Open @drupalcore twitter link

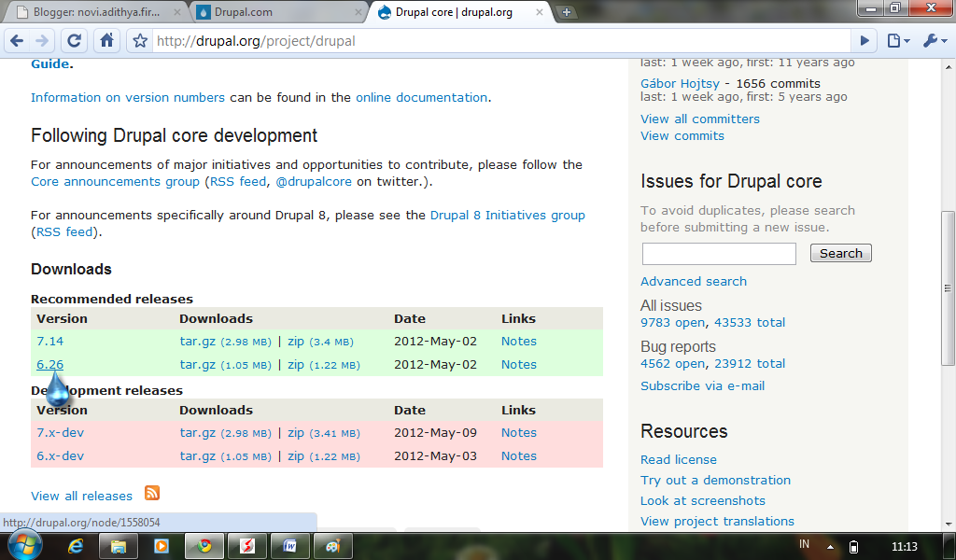point(314,182)
